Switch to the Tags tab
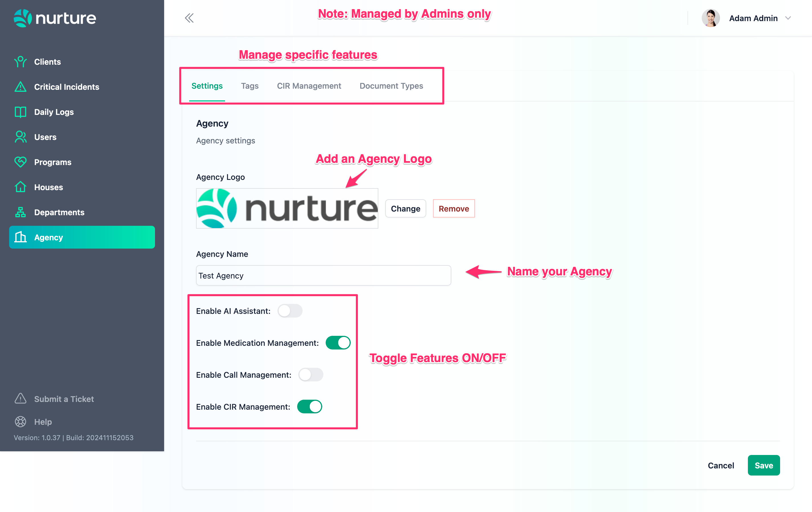 [x=250, y=86]
